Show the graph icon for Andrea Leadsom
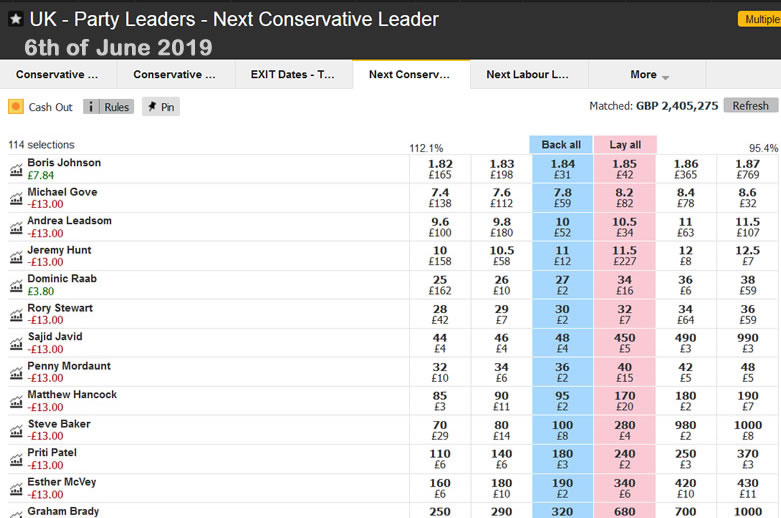The image size is (781, 518). click(x=16, y=228)
